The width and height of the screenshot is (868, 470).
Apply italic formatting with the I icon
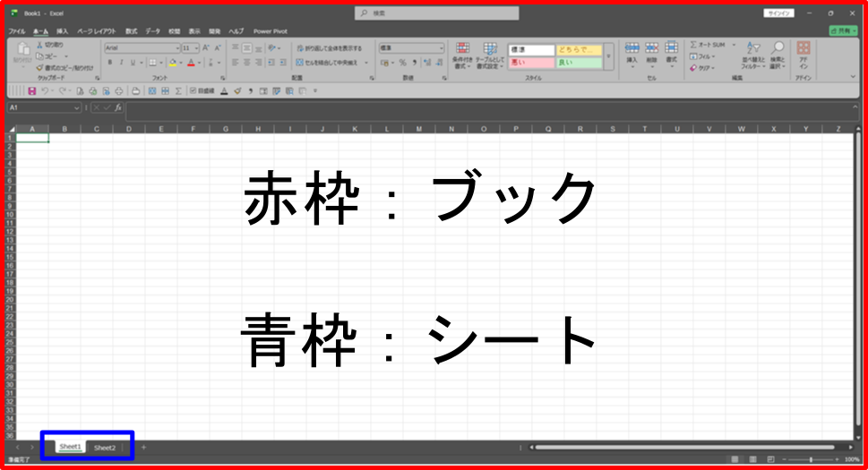tap(121, 63)
